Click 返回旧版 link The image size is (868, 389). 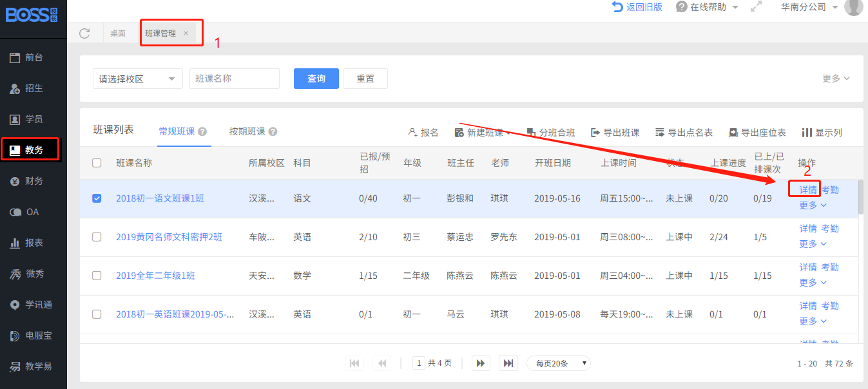pos(637,7)
